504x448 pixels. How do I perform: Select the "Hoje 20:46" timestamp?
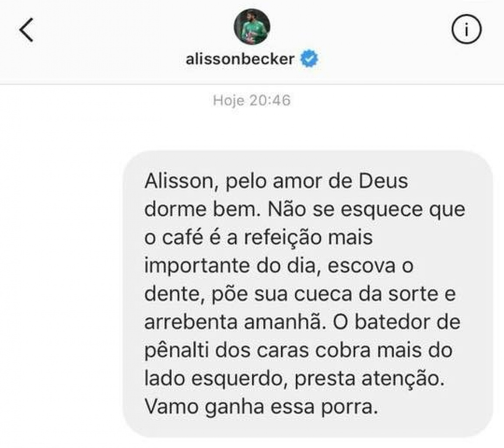click(x=252, y=100)
